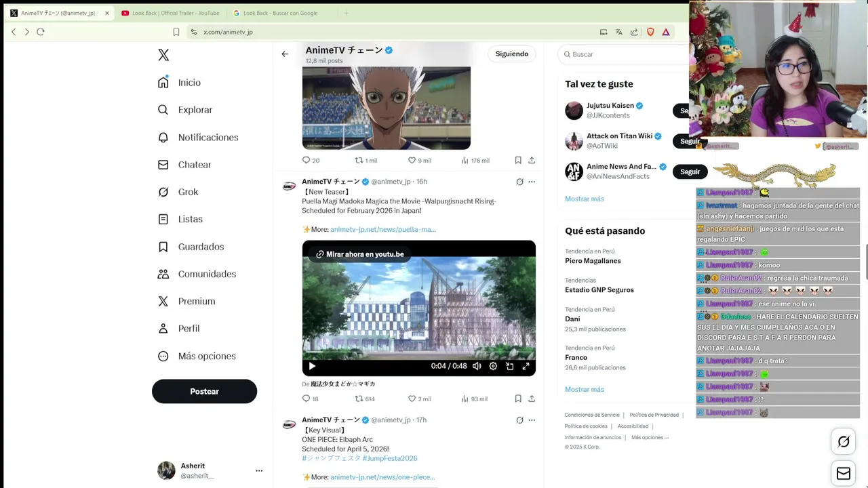The image size is (868, 488).
Task: Open a new browser tab
Action: tap(346, 13)
